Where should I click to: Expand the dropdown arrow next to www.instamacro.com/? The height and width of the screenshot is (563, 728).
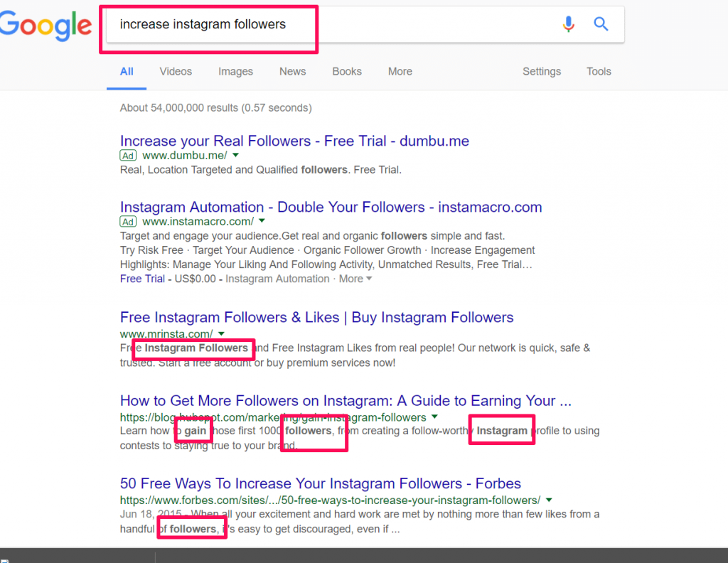click(x=262, y=221)
